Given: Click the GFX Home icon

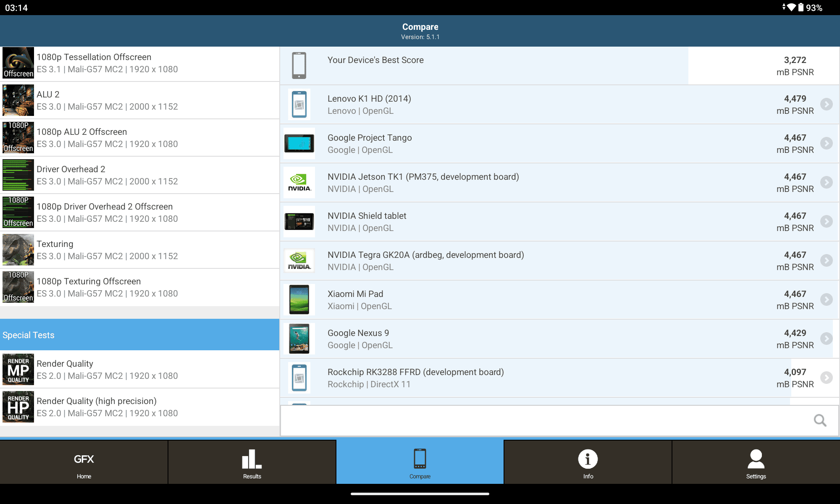Looking at the screenshot, I should pyautogui.click(x=84, y=466).
